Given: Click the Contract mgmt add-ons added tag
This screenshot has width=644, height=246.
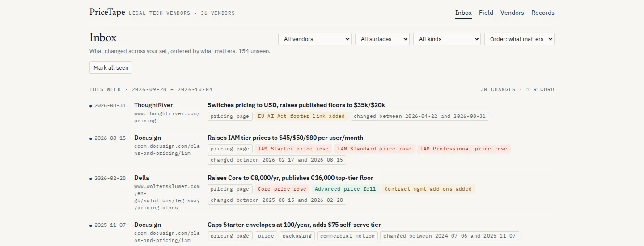Looking at the screenshot, I should pos(428,189).
